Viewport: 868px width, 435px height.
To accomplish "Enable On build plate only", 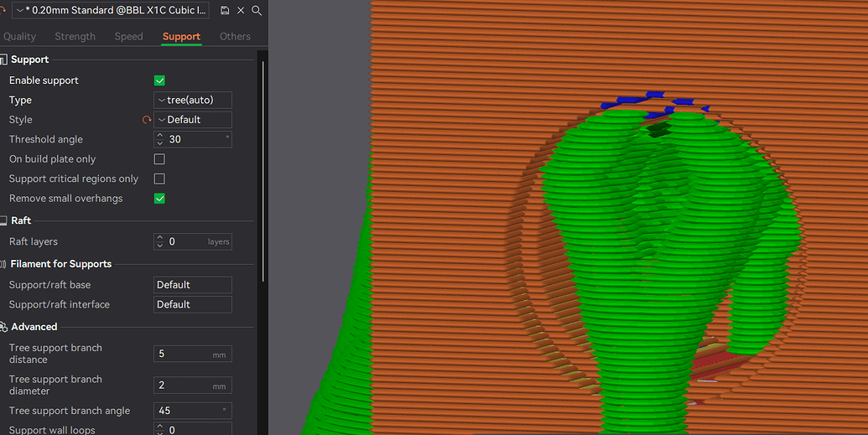I will pos(159,159).
